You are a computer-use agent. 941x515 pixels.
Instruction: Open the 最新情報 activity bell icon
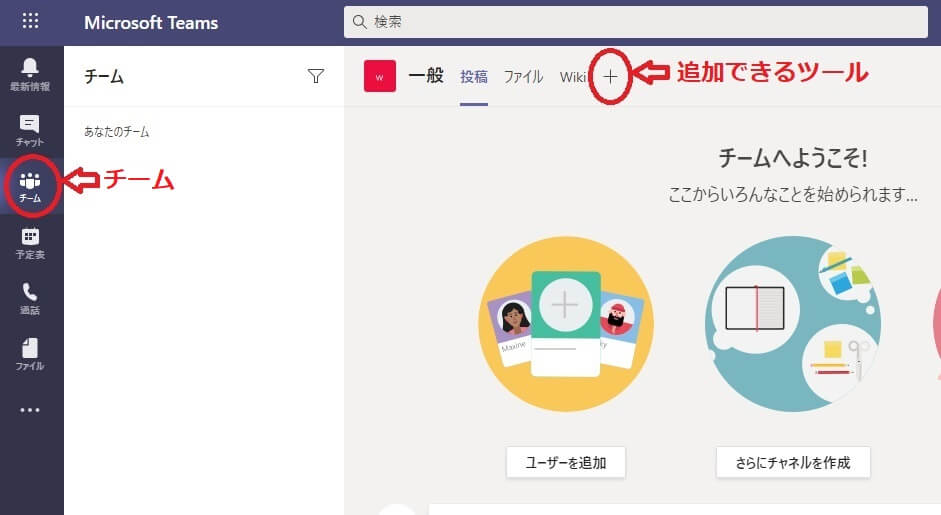click(30, 73)
